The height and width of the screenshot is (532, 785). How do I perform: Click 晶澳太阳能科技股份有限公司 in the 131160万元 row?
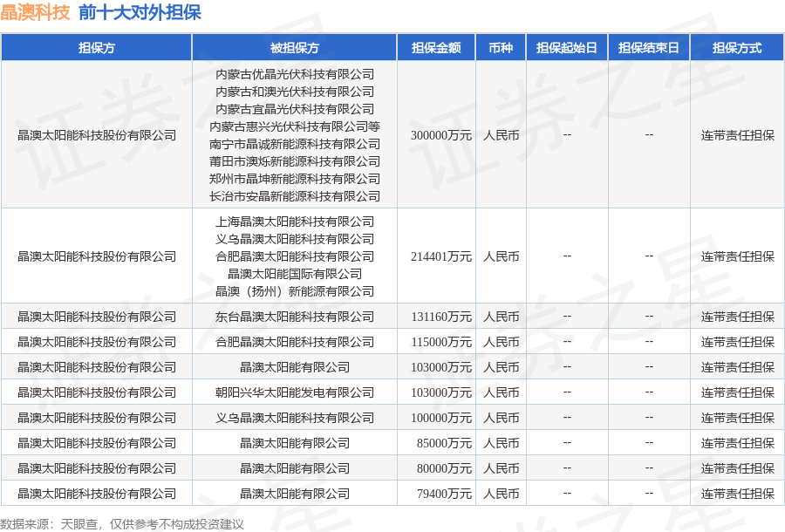coord(97,317)
